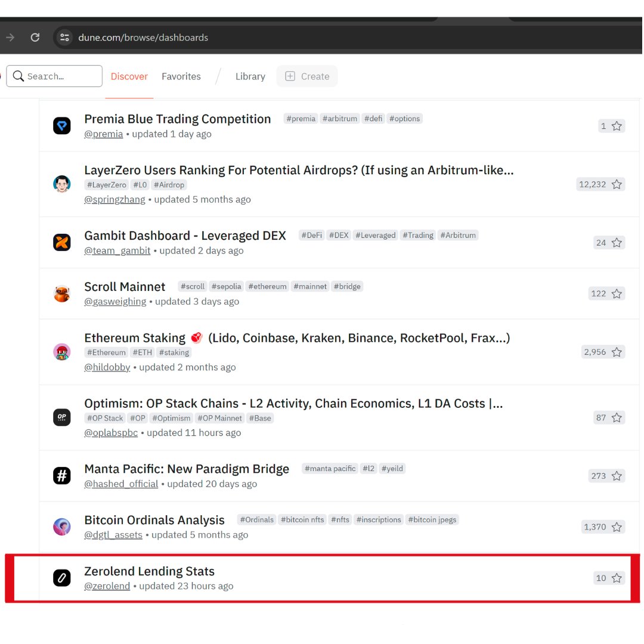
Task: Select the #DEX tag
Action: coord(339,236)
